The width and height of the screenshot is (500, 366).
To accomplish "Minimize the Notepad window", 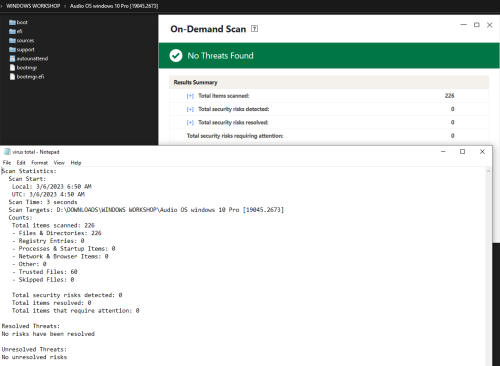I will 443,152.
